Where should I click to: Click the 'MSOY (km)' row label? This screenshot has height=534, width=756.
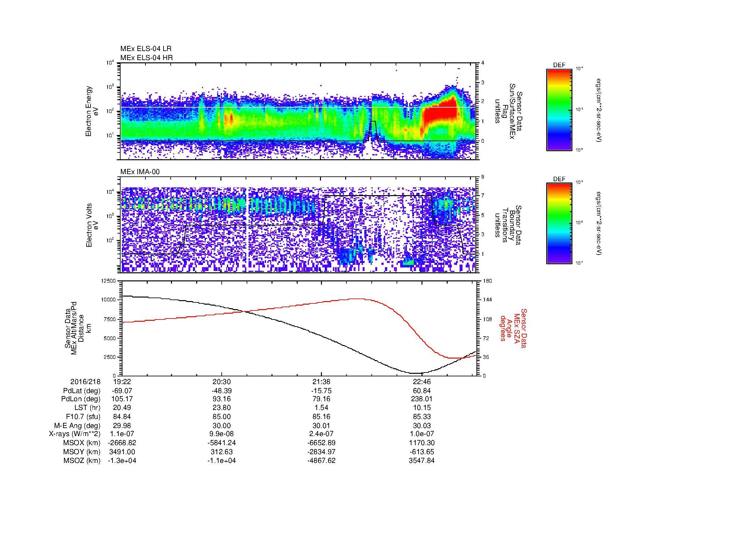click(x=82, y=452)
